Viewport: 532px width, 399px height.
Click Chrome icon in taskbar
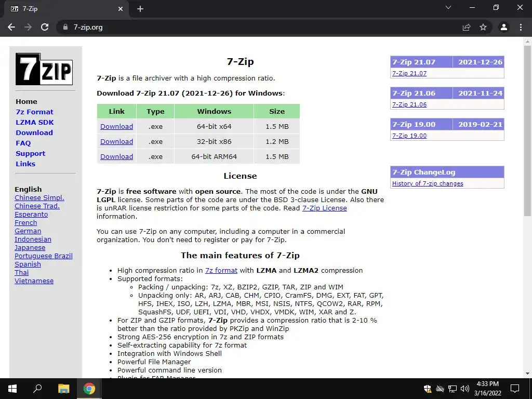pyautogui.click(x=89, y=389)
